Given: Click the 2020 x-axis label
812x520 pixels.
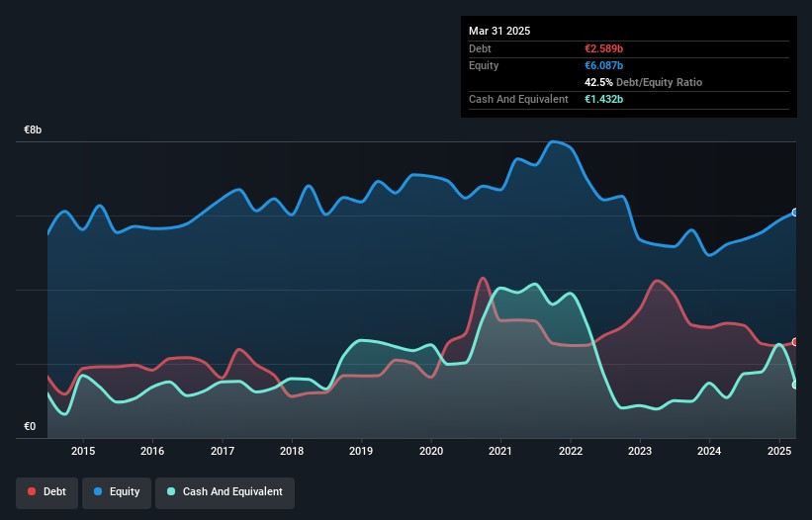Looking at the screenshot, I should (431, 452).
